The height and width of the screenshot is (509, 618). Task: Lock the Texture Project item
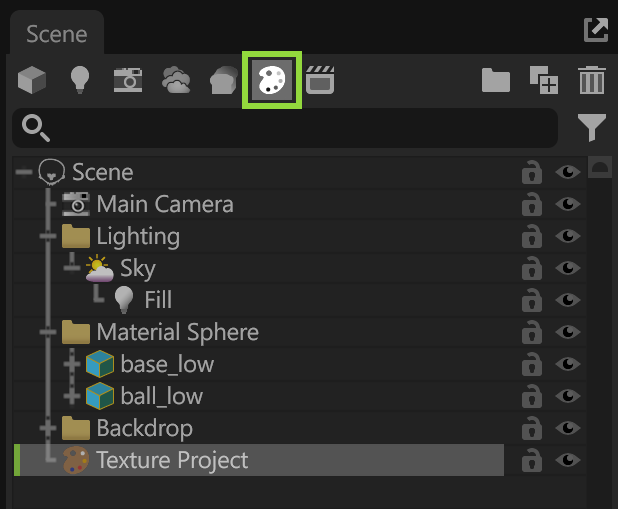(x=532, y=460)
